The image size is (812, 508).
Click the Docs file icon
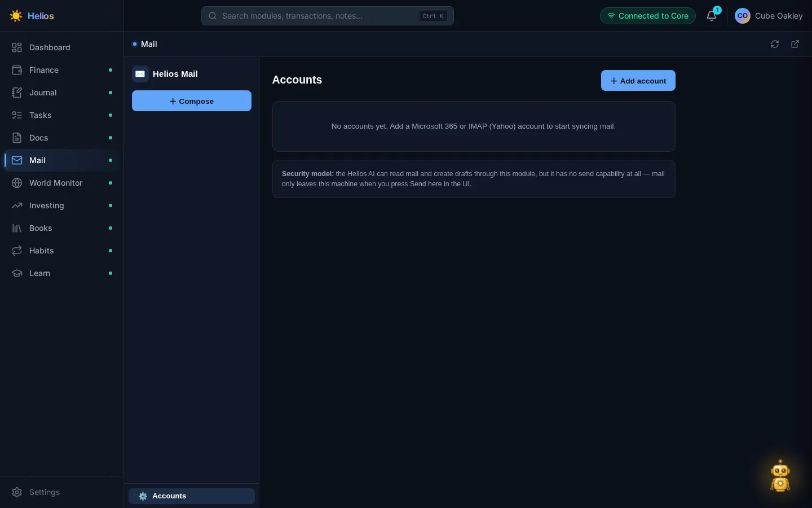coord(17,138)
